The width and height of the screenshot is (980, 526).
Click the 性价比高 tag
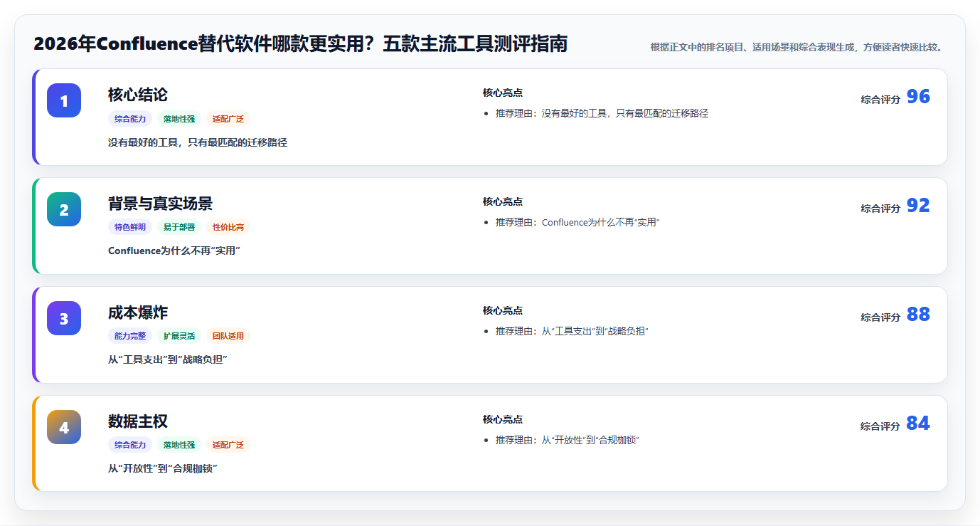tap(228, 227)
